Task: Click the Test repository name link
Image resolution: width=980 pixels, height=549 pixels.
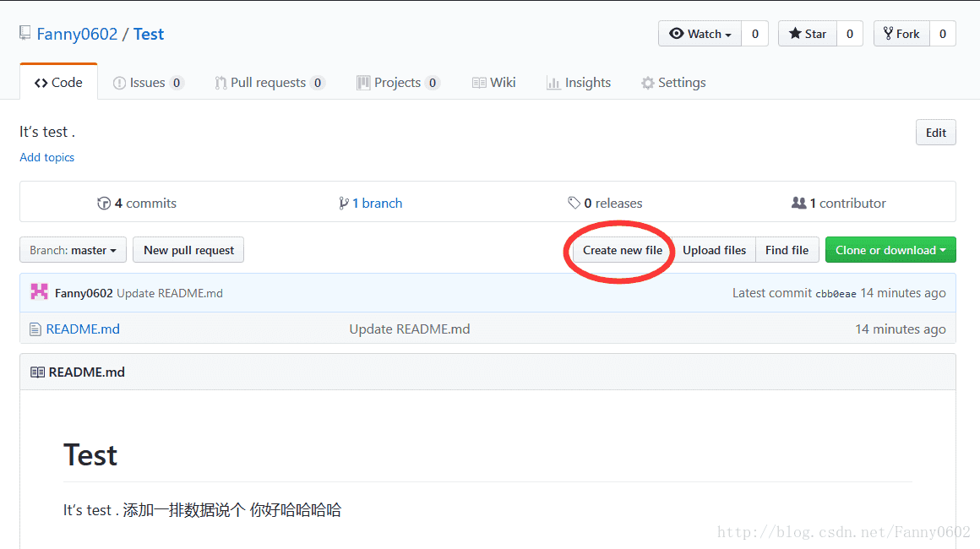Action: tap(149, 34)
